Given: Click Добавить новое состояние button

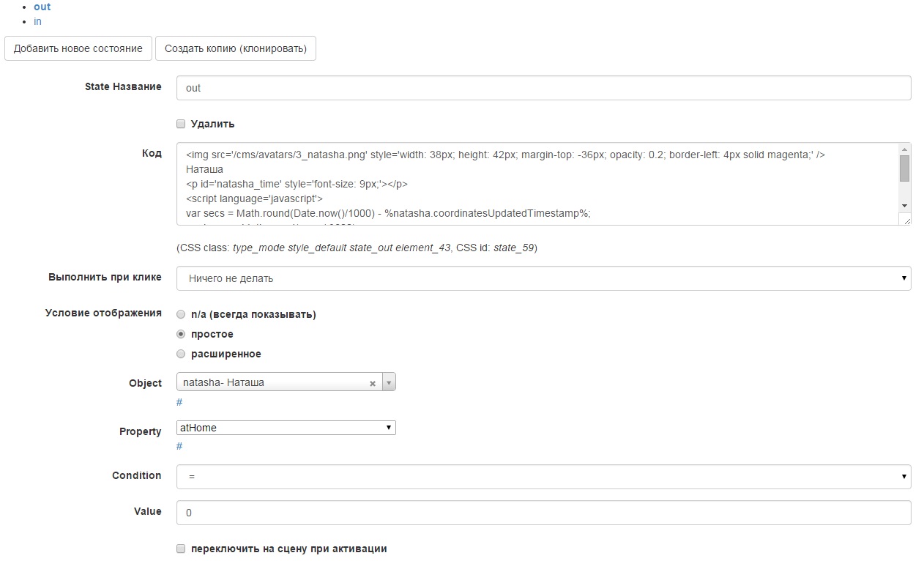Looking at the screenshot, I should click(78, 48).
